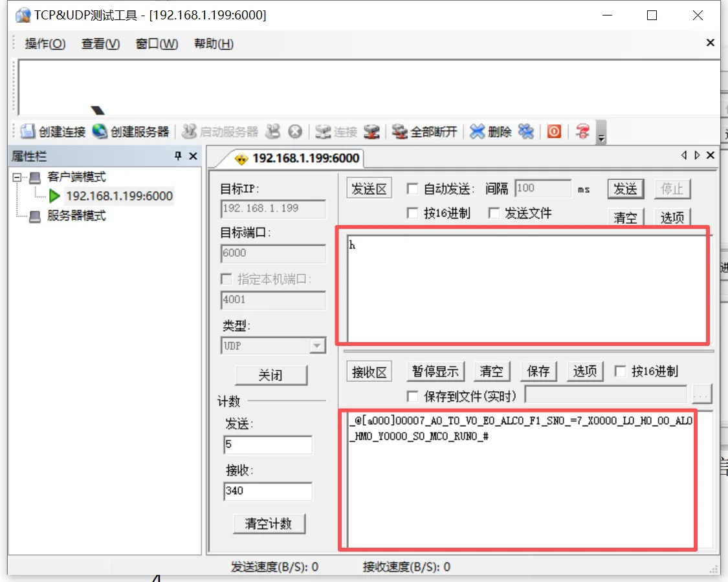Close the 属性栏 panel
This screenshot has height=582, width=728.
click(193, 156)
